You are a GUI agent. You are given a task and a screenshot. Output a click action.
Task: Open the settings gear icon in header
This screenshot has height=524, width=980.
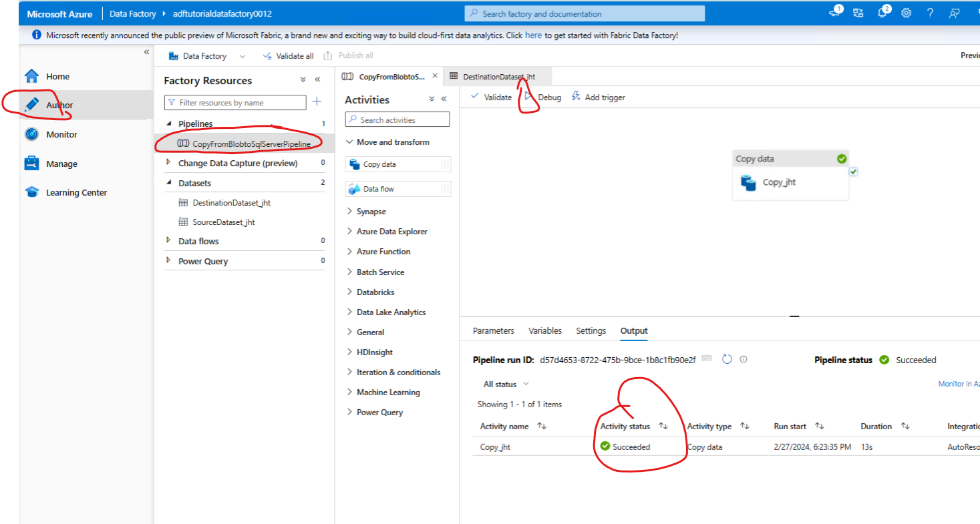click(x=907, y=13)
